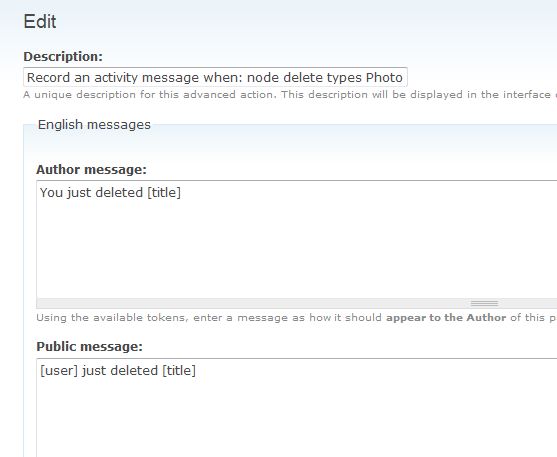Click 'Using the available tokens' hint text
557x457 pixels.
coord(112,317)
